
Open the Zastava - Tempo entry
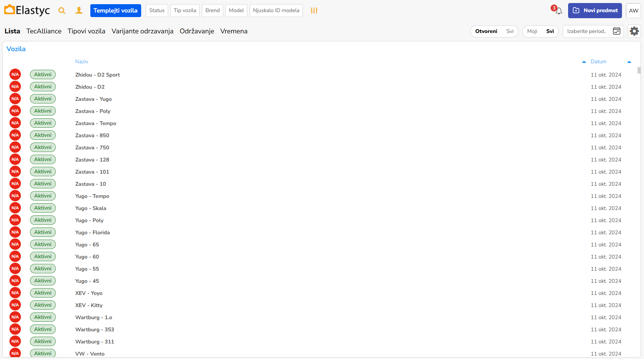[x=96, y=123]
